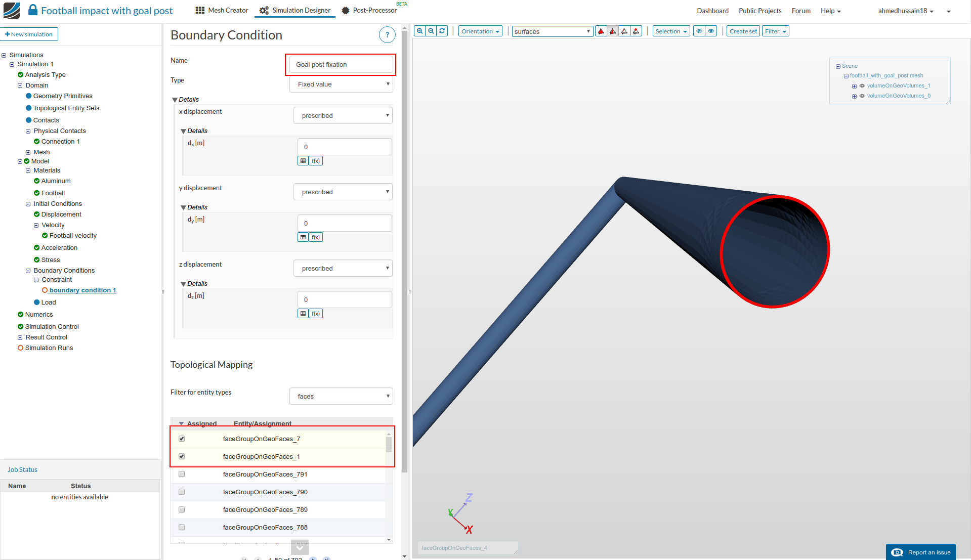Click the SimScale logo icon

coord(12,10)
